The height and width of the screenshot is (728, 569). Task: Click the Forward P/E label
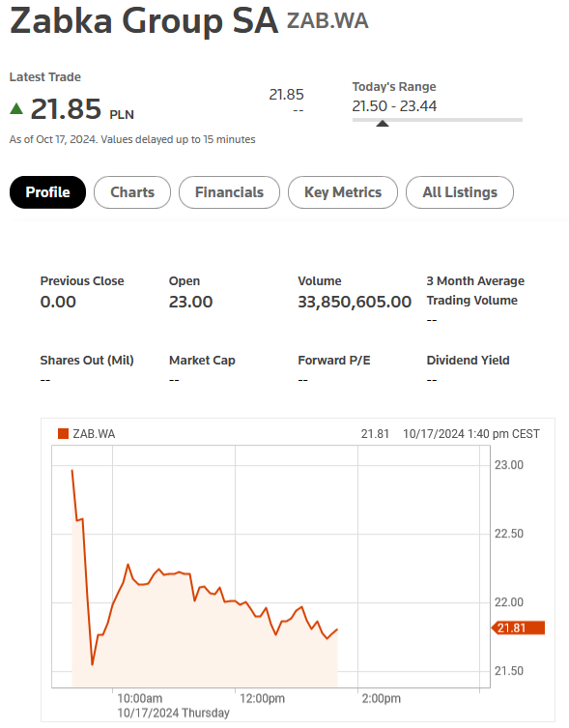334,361
